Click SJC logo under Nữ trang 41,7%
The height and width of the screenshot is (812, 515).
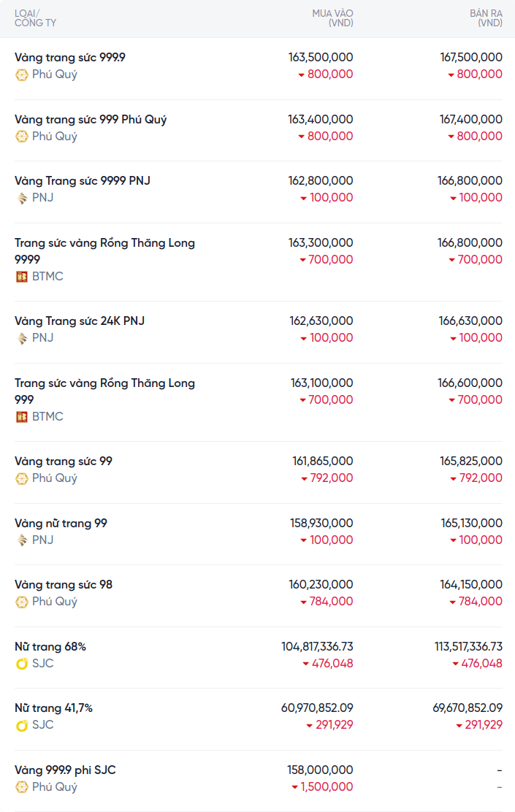(22, 725)
